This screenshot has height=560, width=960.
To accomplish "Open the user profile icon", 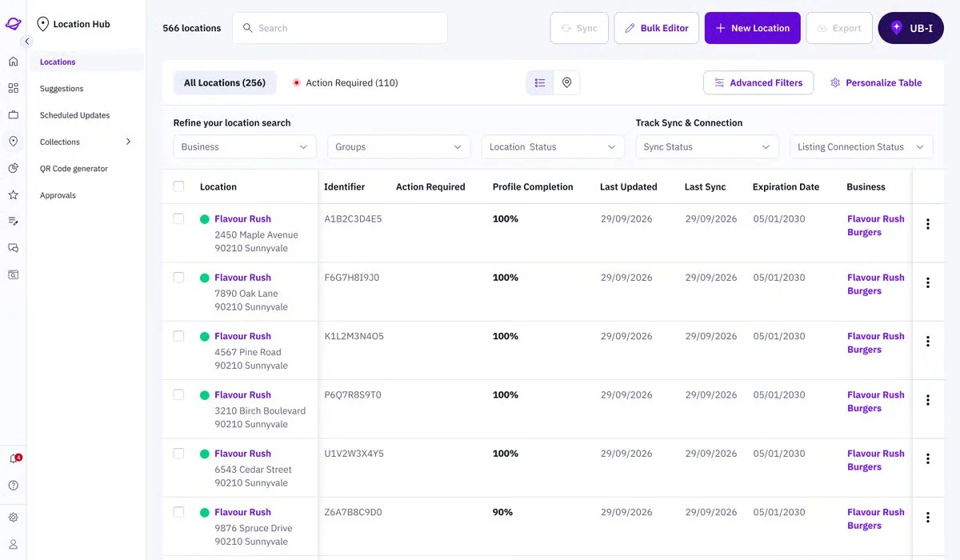I will (13, 544).
